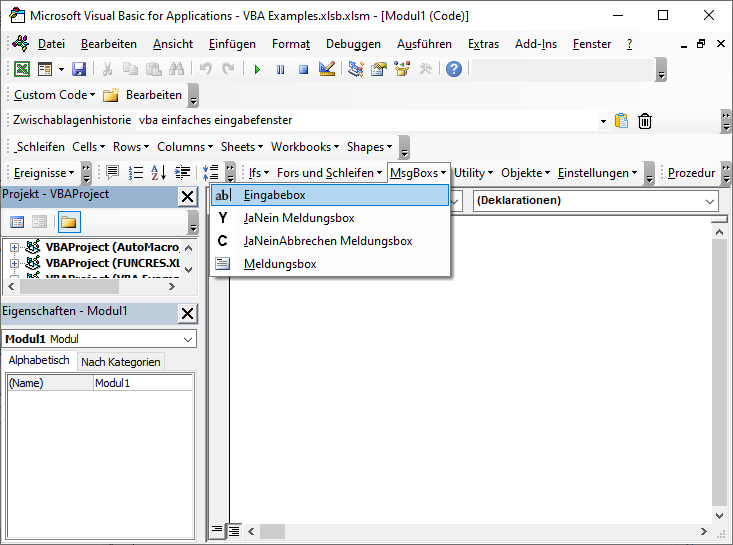Open the Add-Ins menu
Screen dimensions: 733x545
(x=536, y=44)
